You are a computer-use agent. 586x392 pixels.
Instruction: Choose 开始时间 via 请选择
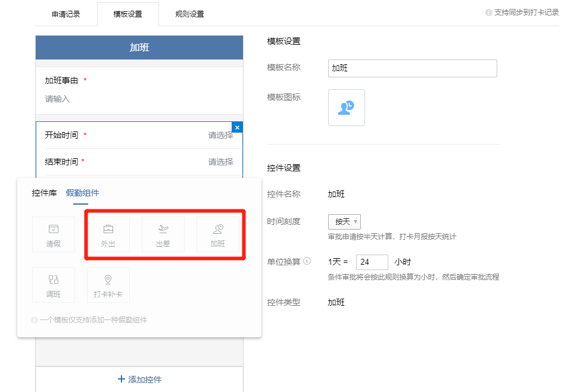(x=220, y=135)
